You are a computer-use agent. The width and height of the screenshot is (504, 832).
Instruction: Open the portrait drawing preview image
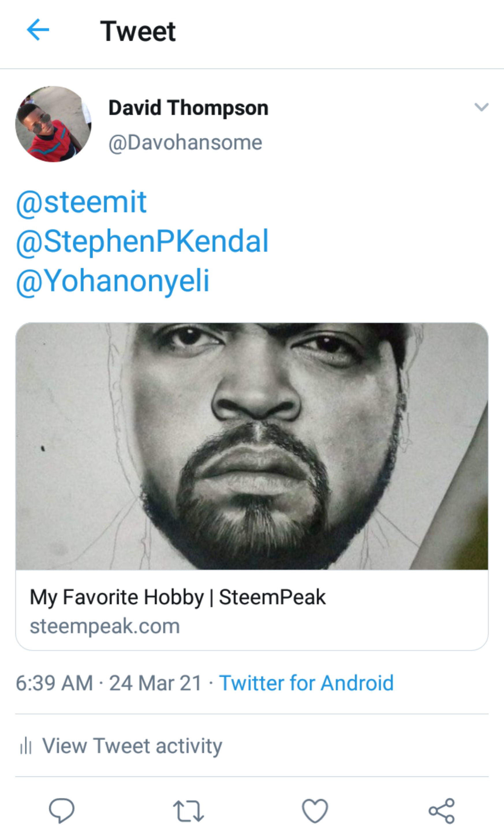(252, 446)
